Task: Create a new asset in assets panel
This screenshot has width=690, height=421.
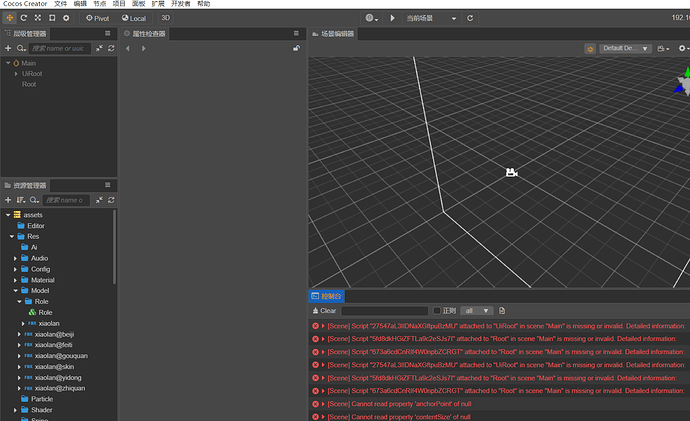Action: [x=8, y=200]
